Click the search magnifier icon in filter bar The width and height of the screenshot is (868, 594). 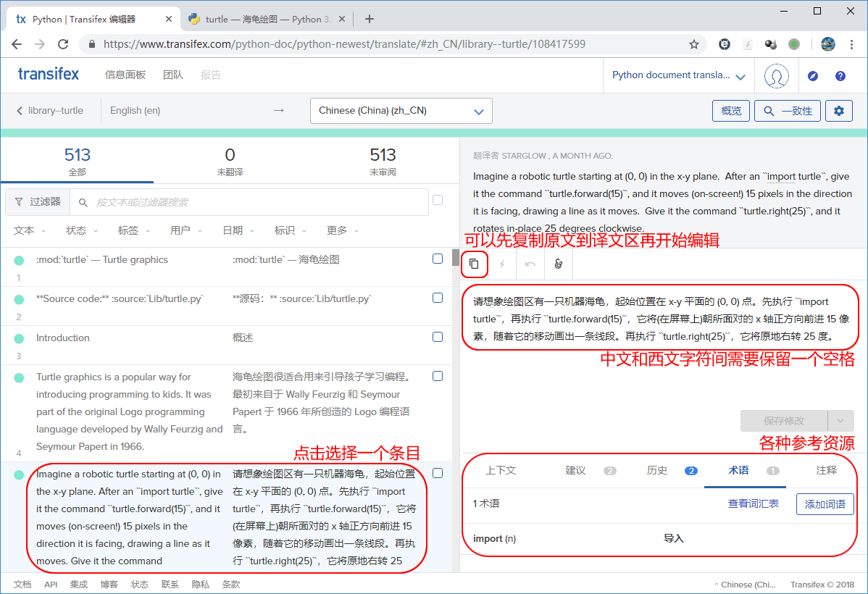pos(83,203)
